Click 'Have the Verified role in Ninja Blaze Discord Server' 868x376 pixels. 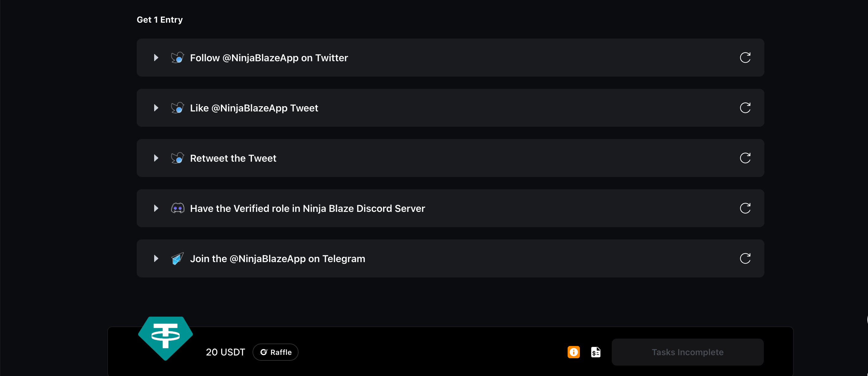pos(308,209)
